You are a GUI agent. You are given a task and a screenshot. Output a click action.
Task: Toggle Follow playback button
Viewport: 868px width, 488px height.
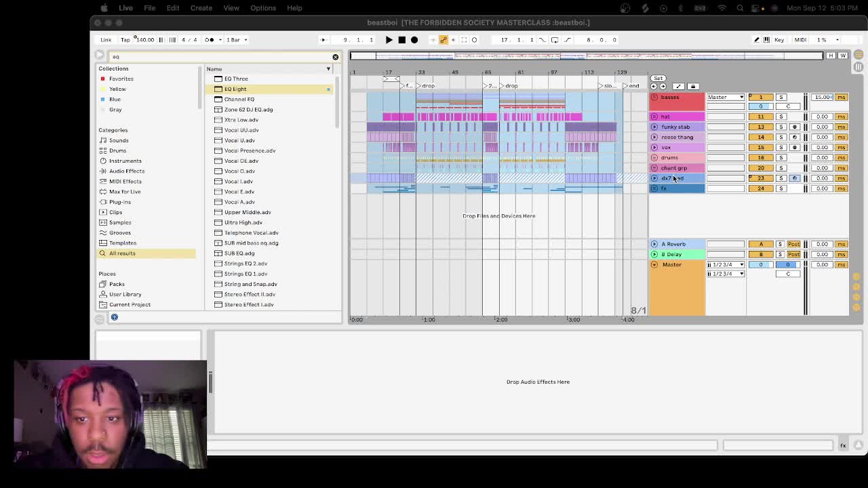[323, 39]
